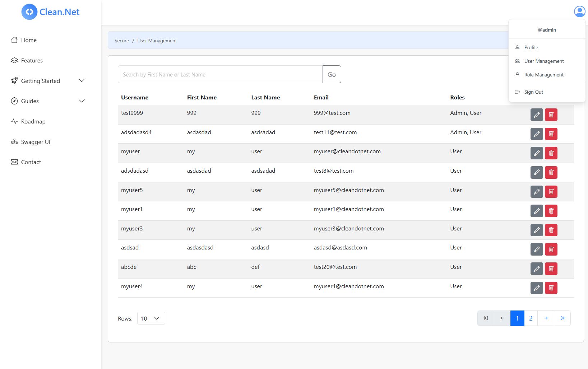Image resolution: width=588 pixels, height=369 pixels.
Task: Focus the First Name or Last Name search field
Action: [x=220, y=75]
